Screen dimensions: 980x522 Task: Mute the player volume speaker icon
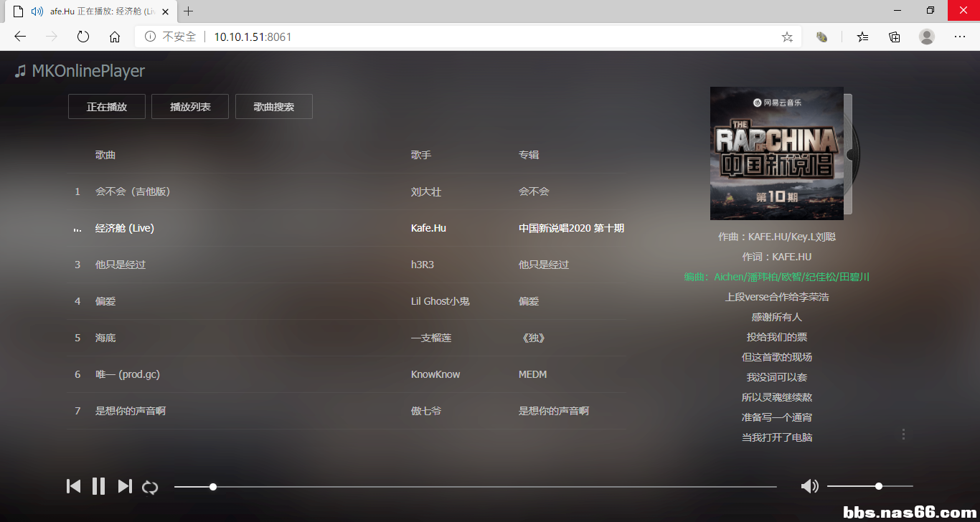tap(809, 486)
